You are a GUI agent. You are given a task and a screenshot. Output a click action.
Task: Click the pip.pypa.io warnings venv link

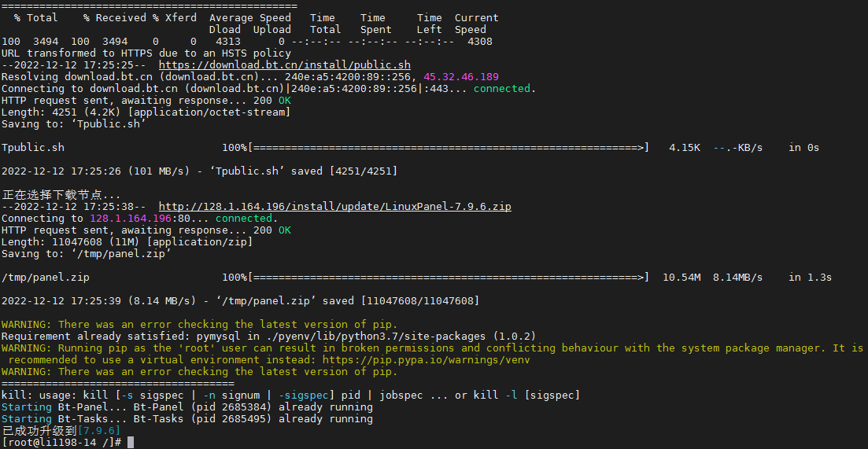(x=427, y=360)
